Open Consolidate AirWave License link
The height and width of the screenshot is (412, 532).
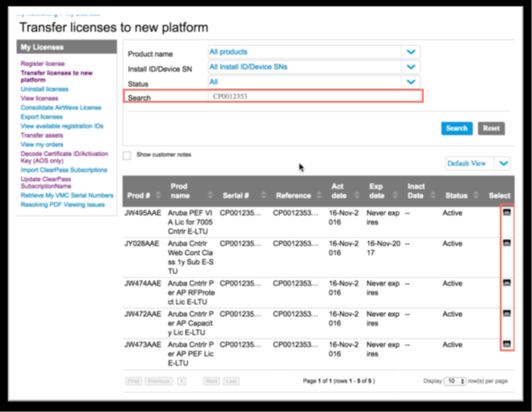tap(61, 108)
